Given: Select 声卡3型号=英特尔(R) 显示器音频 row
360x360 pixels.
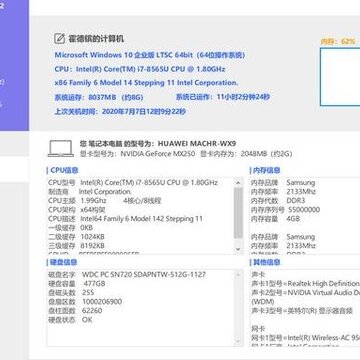Looking at the screenshot, I should point(302,311).
